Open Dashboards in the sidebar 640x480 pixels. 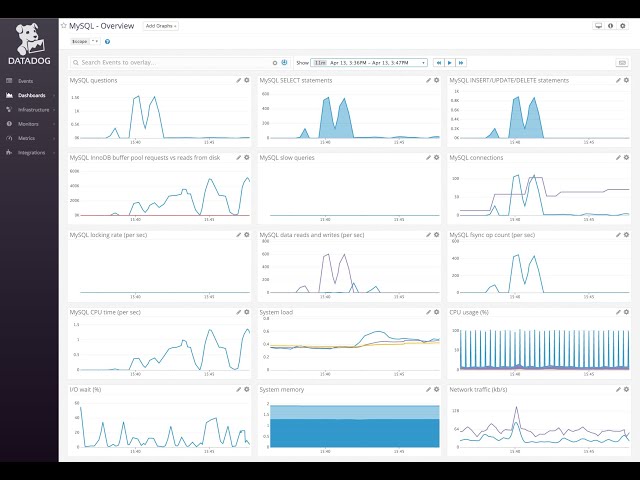tap(31, 95)
